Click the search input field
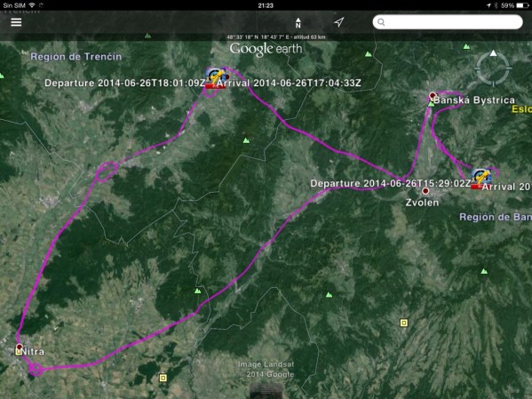This screenshot has width=532, height=399. click(448, 22)
